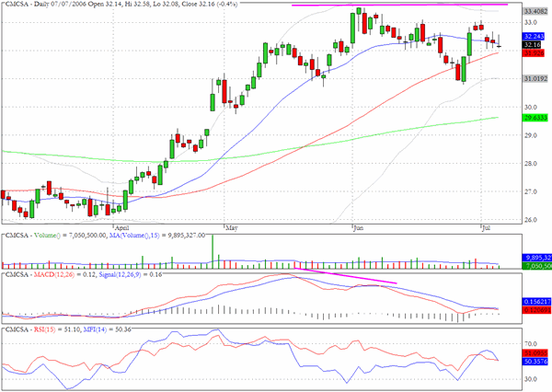Click the 28.0 price axis label
The height and width of the screenshot is (392, 552).
pyautogui.click(x=531, y=164)
